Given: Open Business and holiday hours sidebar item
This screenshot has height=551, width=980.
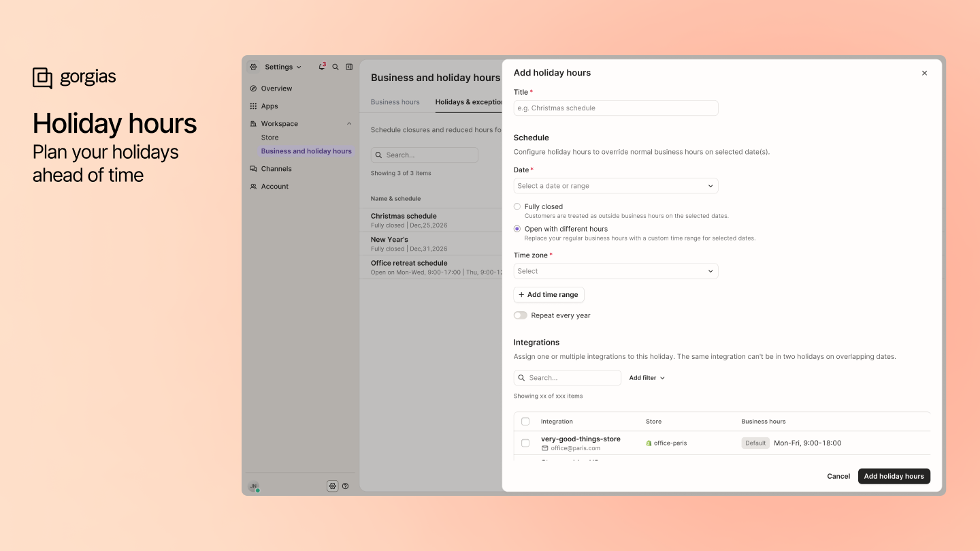Looking at the screenshot, I should point(306,151).
